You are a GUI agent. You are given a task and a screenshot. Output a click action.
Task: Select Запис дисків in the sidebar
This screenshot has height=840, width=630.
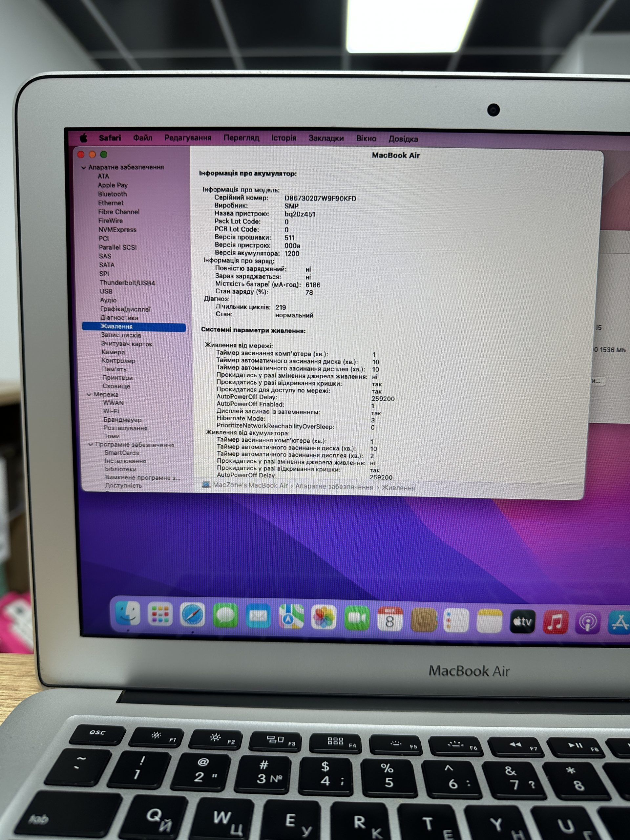click(121, 335)
